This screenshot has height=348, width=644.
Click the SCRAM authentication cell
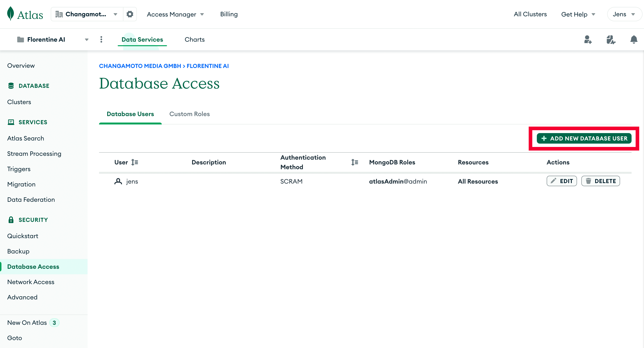point(291,181)
